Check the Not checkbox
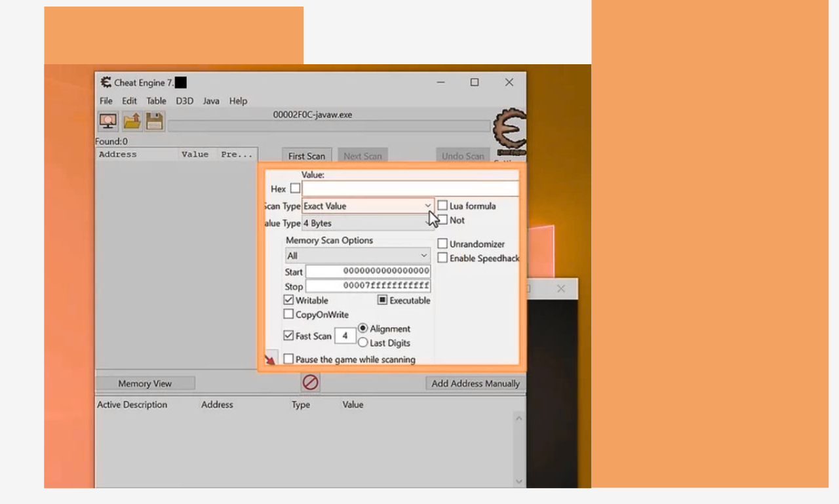This screenshot has width=839, height=504. click(442, 220)
